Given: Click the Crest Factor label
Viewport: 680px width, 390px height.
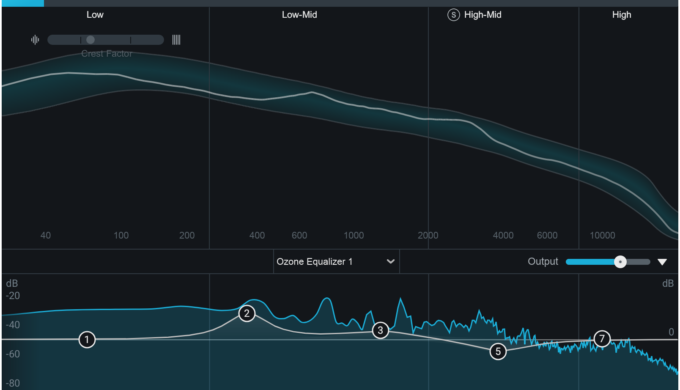Looking at the screenshot, I should coord(107,54).
